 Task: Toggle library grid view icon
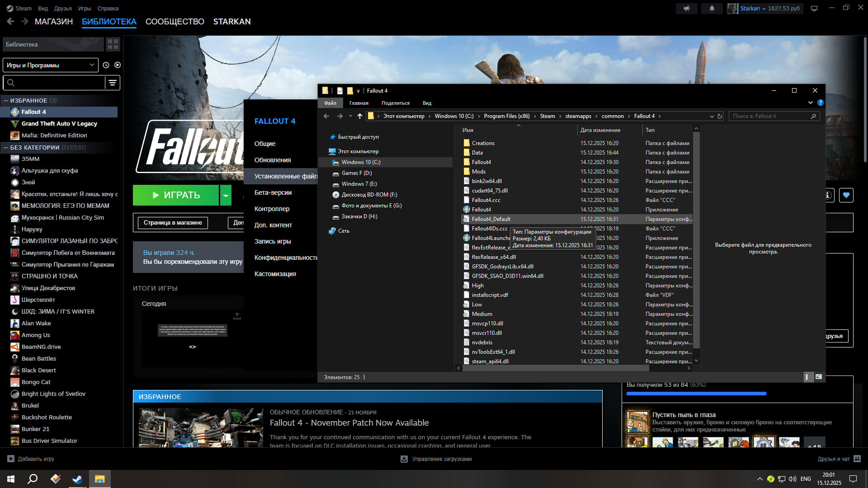point(113,44)
